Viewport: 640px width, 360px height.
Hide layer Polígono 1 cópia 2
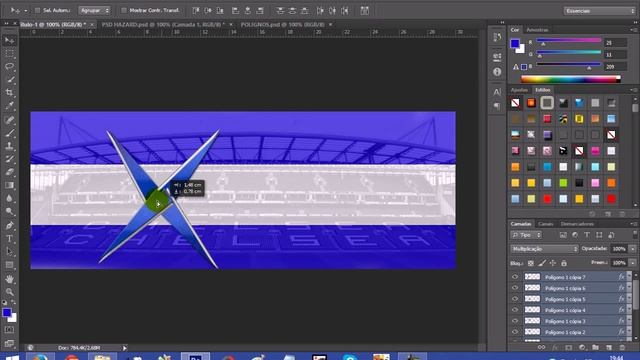click(x=515, y=332)
